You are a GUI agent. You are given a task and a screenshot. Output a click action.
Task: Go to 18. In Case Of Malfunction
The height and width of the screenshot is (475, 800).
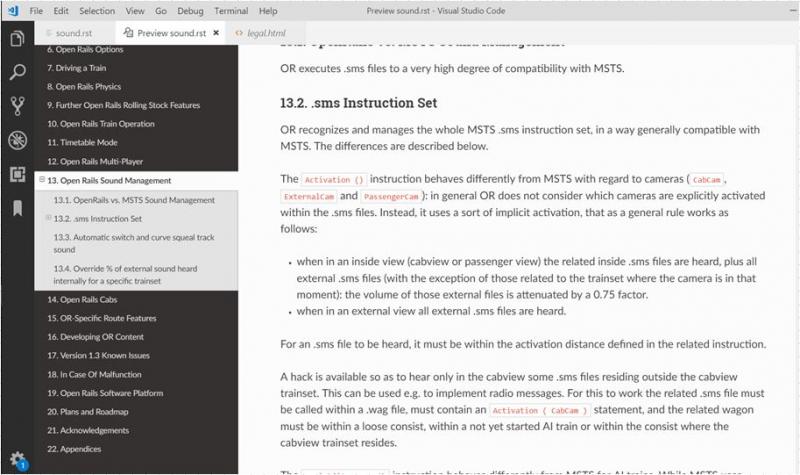click(x=94, y=374)
